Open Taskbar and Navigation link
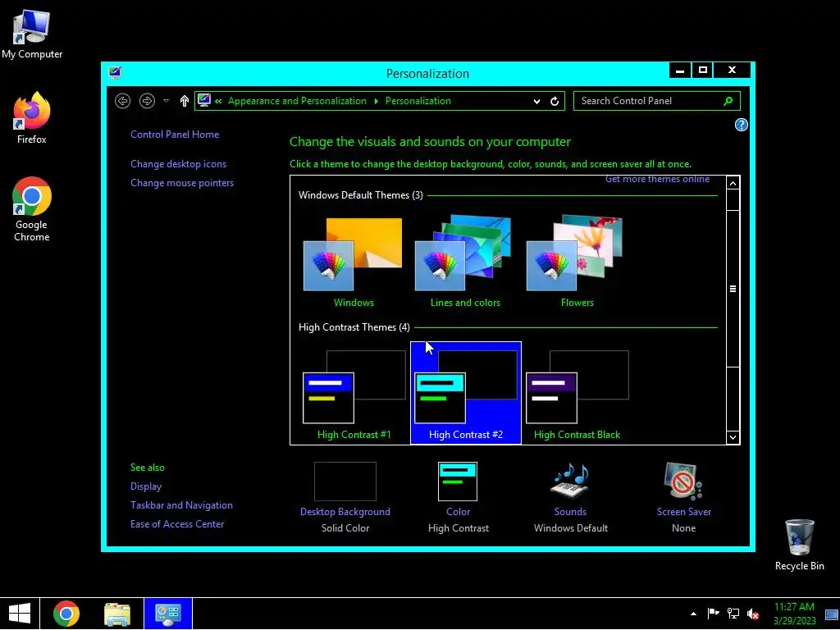The width and height of the screenshot is (840, 630). click(x=181, y=505)
